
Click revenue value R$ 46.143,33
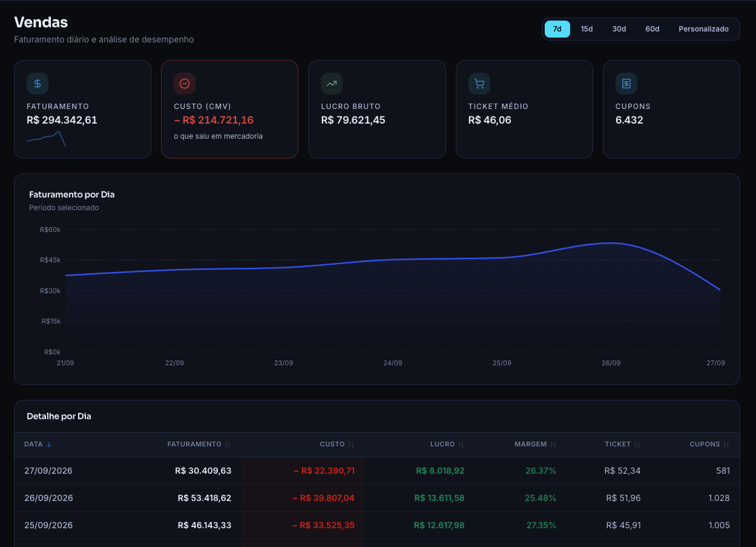pos(205,525)
